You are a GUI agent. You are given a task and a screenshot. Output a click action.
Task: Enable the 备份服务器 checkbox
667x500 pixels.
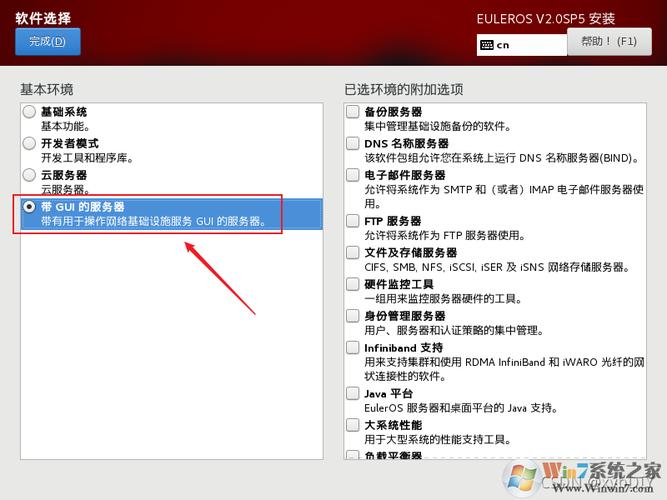(x=353, y=112)
